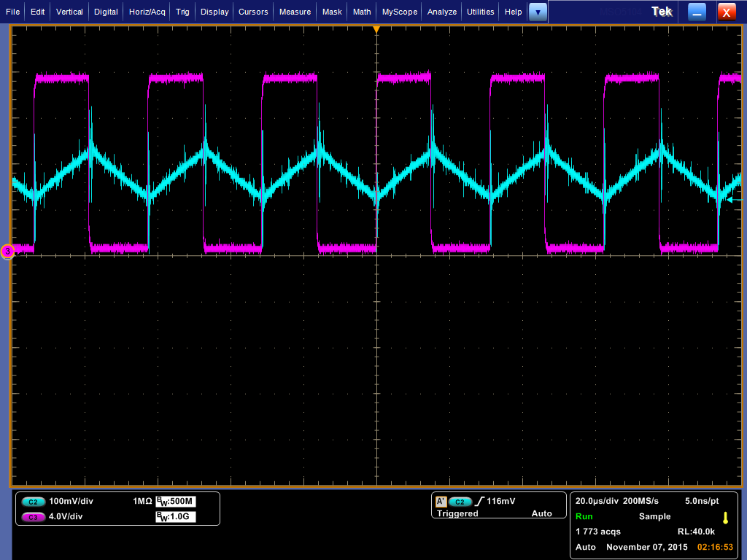Open the Edit menu
Screen dimensions: 747x560
(37, 12)
